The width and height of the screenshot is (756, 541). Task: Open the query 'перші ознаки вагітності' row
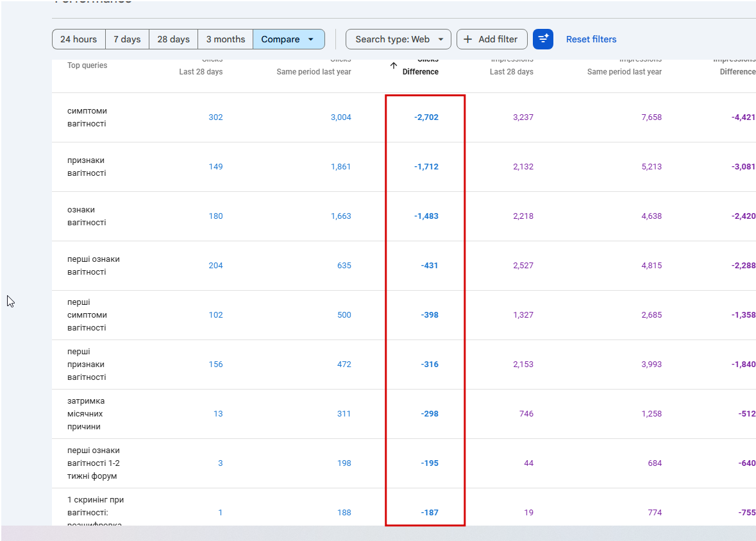point(404,266)
